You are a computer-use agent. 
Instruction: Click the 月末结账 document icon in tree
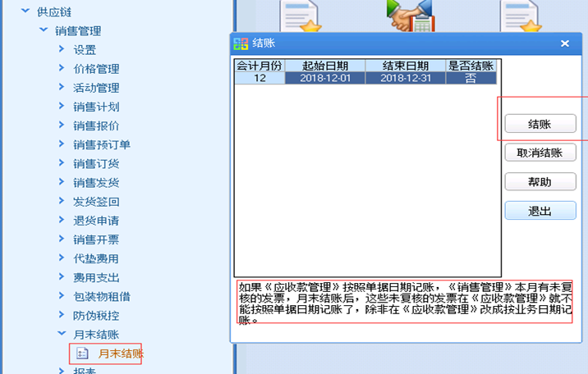pos(81,353)
